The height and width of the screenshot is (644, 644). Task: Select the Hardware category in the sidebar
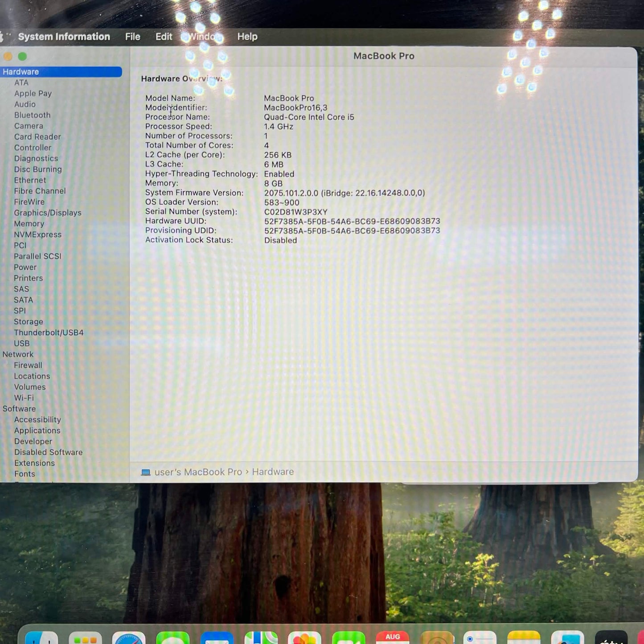pyautogui.click(x=61, y=72)
